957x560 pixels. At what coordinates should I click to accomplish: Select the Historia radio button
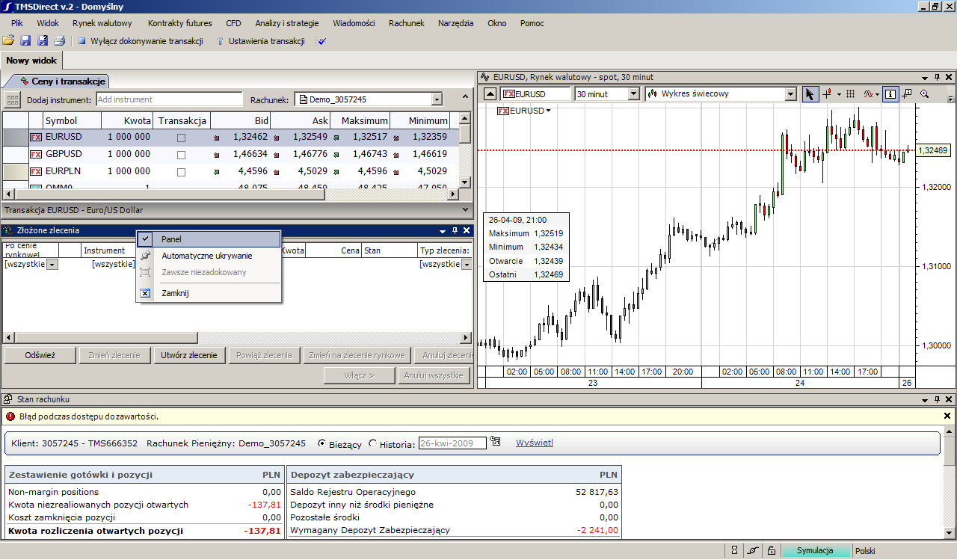pos(373,443)
